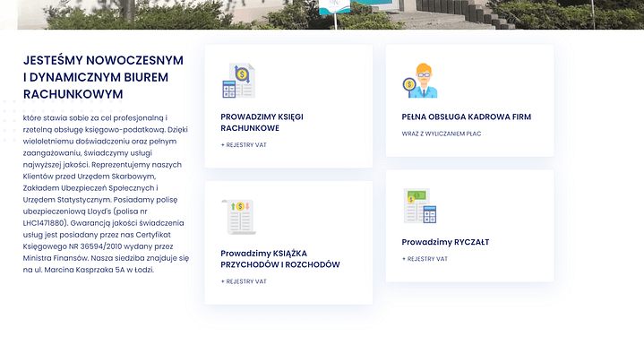644x354 pixels.
Task: Open the Prowadzimy RYCZAŁT heading
Action: point(445,242)
